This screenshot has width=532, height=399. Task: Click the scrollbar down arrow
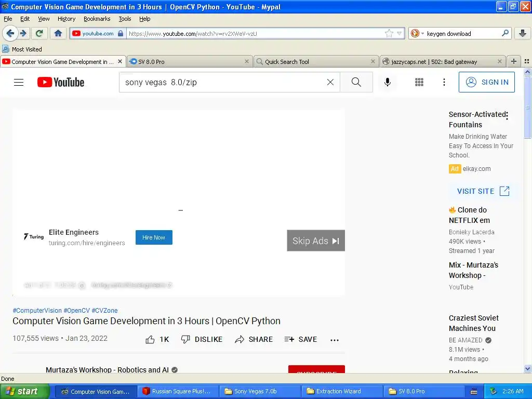tap(527, 368)
